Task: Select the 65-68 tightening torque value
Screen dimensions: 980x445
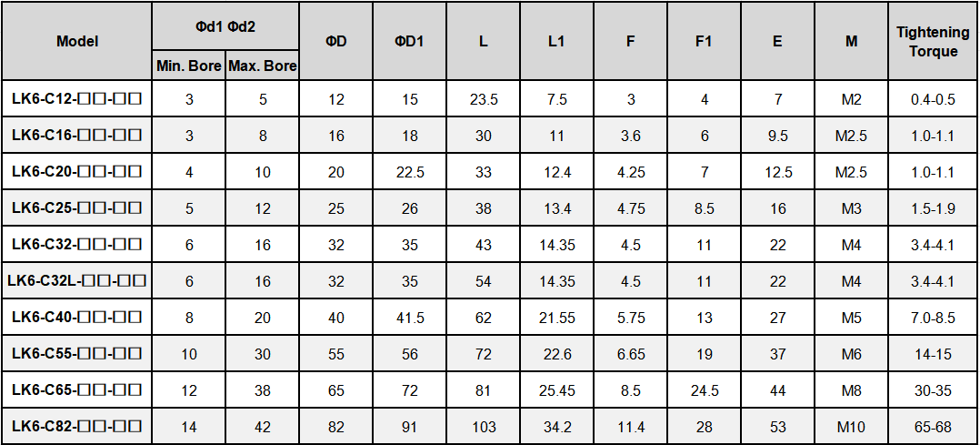Action: [933, 427]
